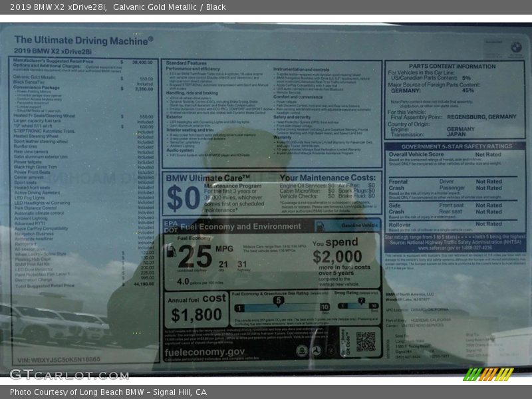Screen dimensions: 532x399
Task: Click the sticker subheading '2019 BMW X2 xDrive28i'
Action: pyautogui.click(x=53, y=52)
